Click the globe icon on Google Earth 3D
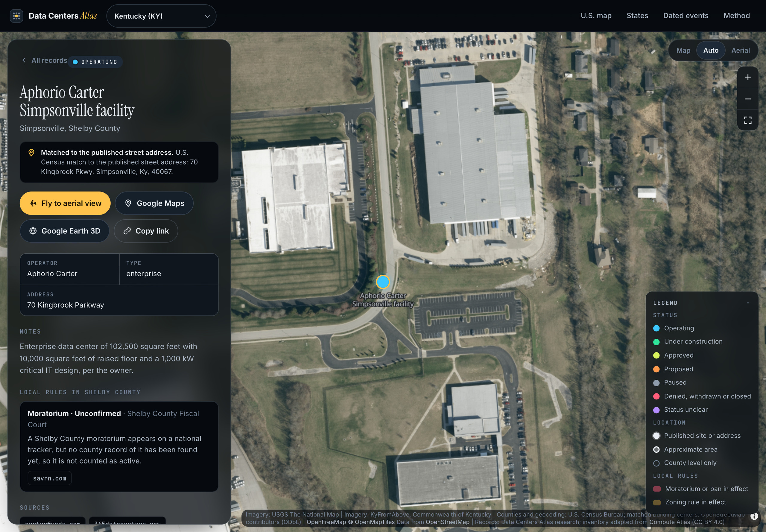The width and height of the screenshot is (766, 532). (33, 231)
